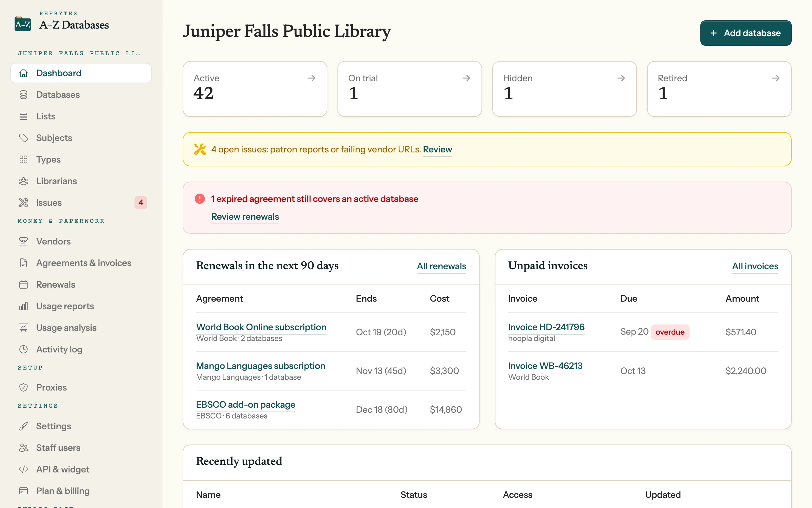This screenshot has width=812, height=508.
Task: Click the Usage analysis chart icon
Action: tap(23, 328)
